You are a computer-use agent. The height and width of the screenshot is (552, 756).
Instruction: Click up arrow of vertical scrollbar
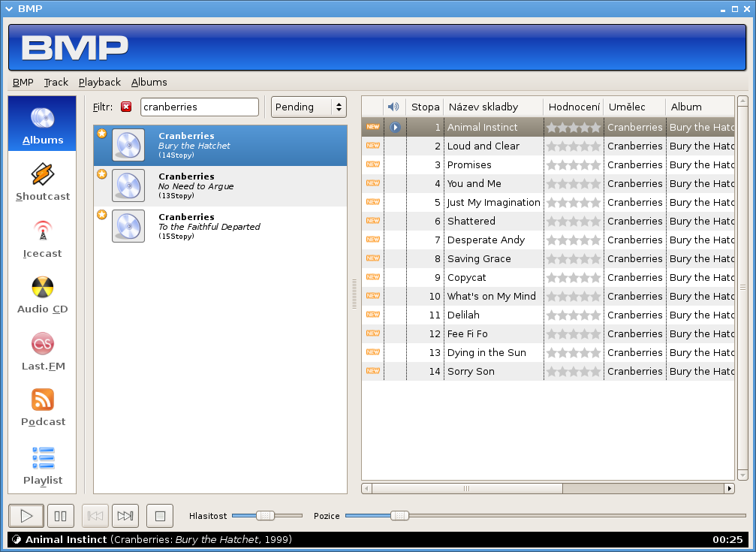coord(742,101)
